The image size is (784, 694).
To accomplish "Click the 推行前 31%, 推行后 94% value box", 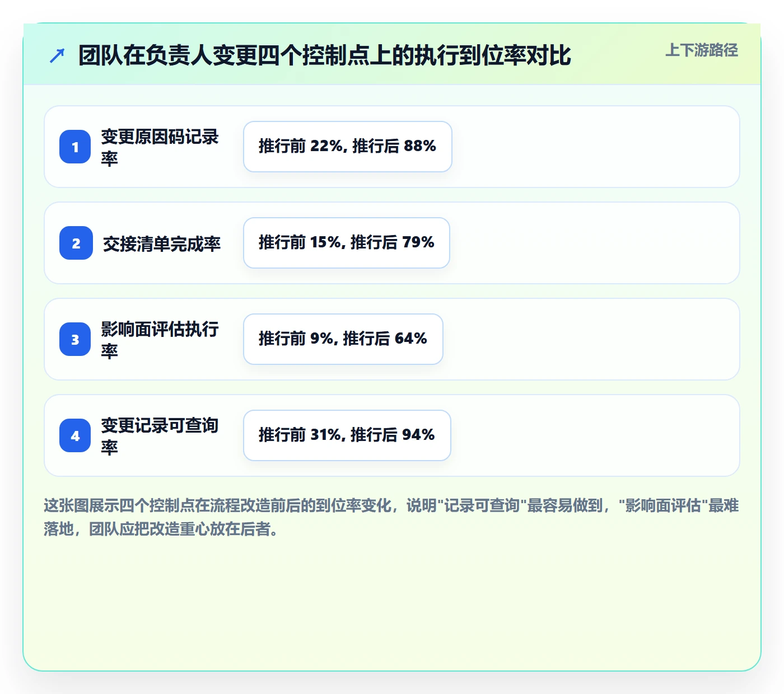I will coord(347,435).
